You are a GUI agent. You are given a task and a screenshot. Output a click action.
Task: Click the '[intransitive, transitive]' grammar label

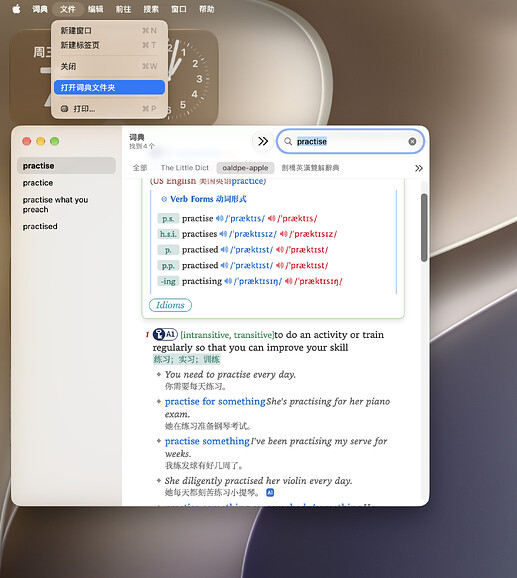click(x=227, y=335)
